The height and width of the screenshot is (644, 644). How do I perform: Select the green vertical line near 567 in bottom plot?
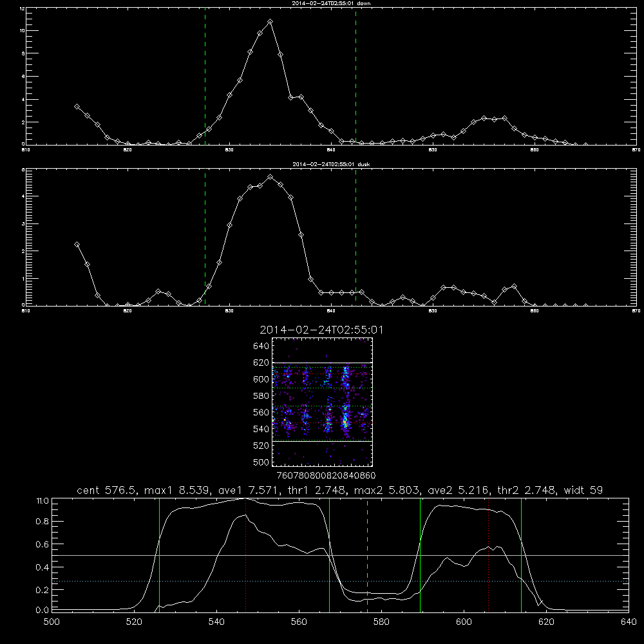(x=329, y=554)
